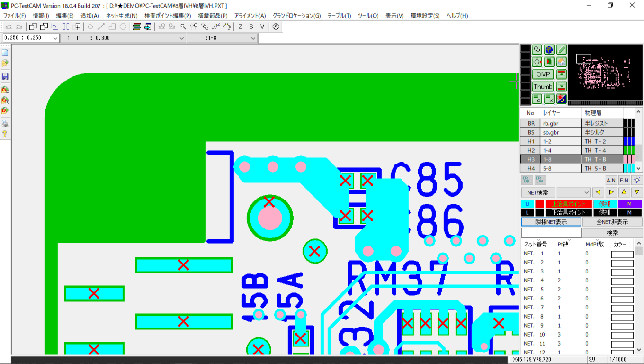Click the sun and moon icon
Image resolution: width=644 pixels, height=364 pixels.
[x=561, y=99]
